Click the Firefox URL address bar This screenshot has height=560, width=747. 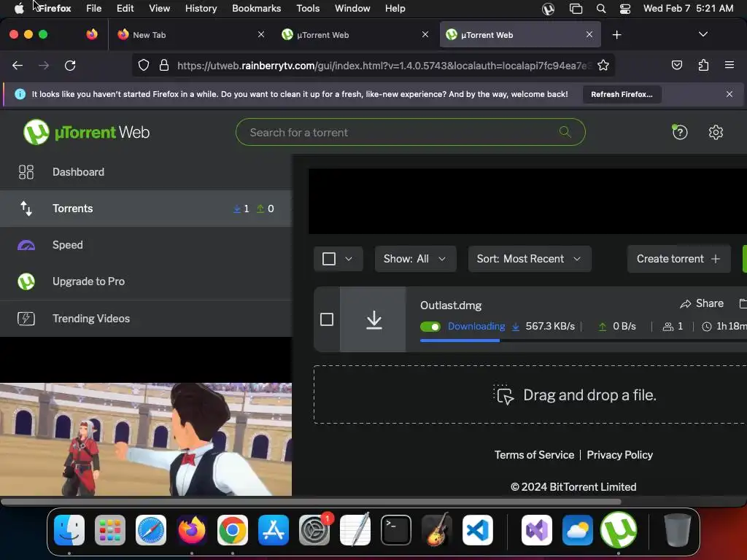pyautogui.click(x=373, y=65)
